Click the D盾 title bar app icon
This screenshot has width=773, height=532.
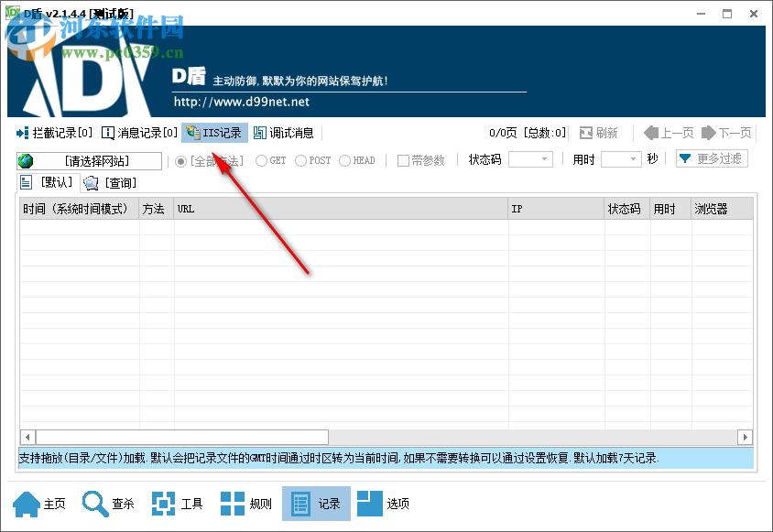coord(13,13)
